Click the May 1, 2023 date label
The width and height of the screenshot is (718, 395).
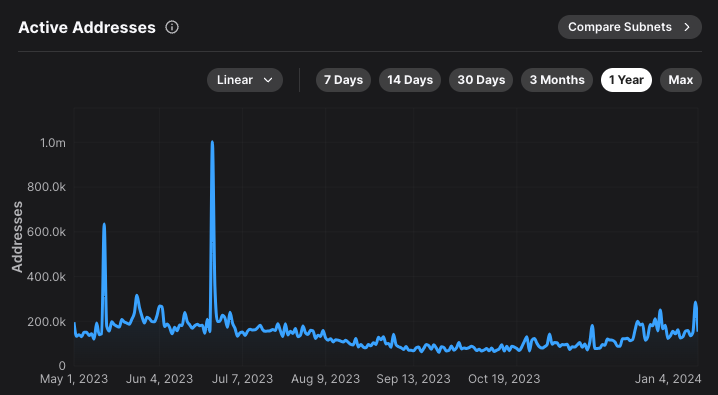click(x=74, y=379)
